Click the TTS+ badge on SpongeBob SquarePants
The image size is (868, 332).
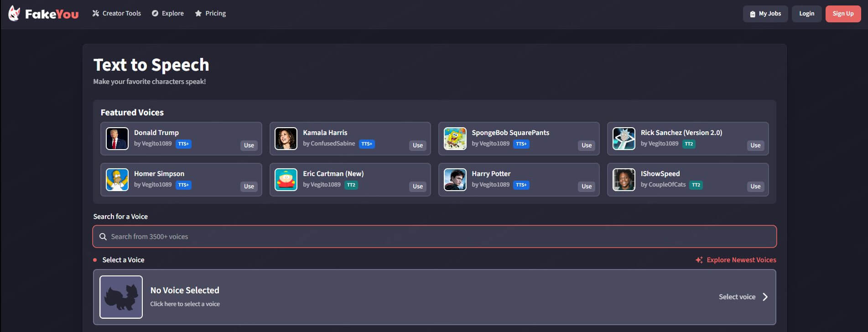pyautogui.click(x=521, y=144)
